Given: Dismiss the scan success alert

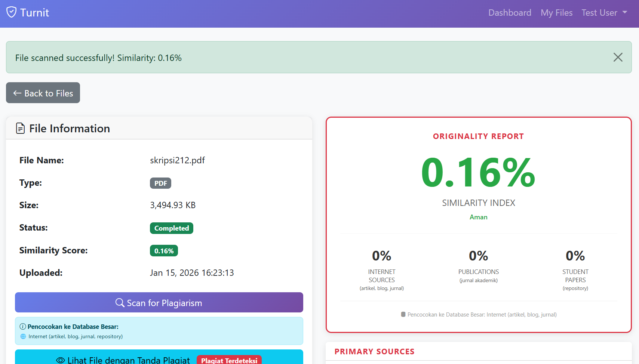Looking at the screenshot, I should (618, 57).
